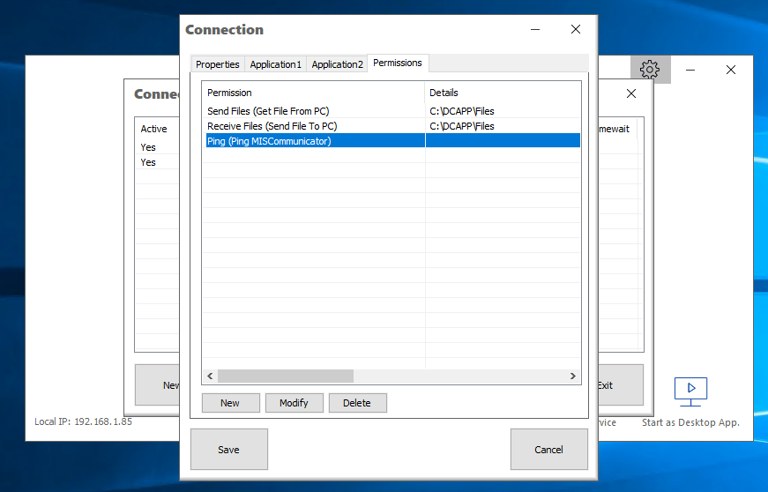Select the Permissions tab

point(398,63)
